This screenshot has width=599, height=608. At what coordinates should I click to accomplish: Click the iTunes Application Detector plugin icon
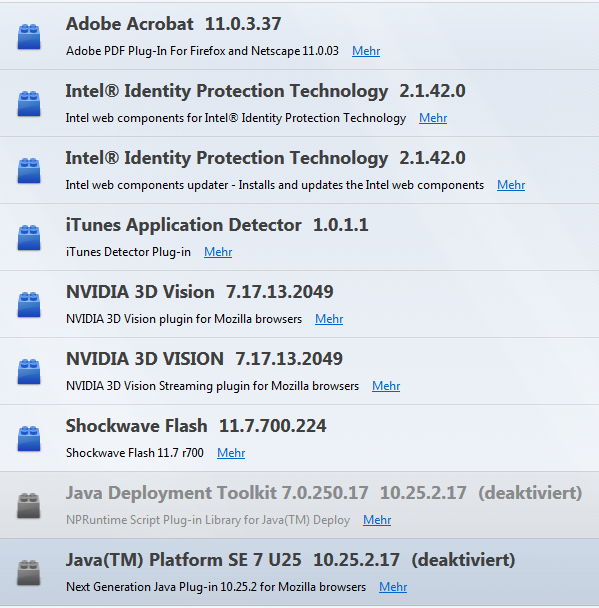point(29,238)
